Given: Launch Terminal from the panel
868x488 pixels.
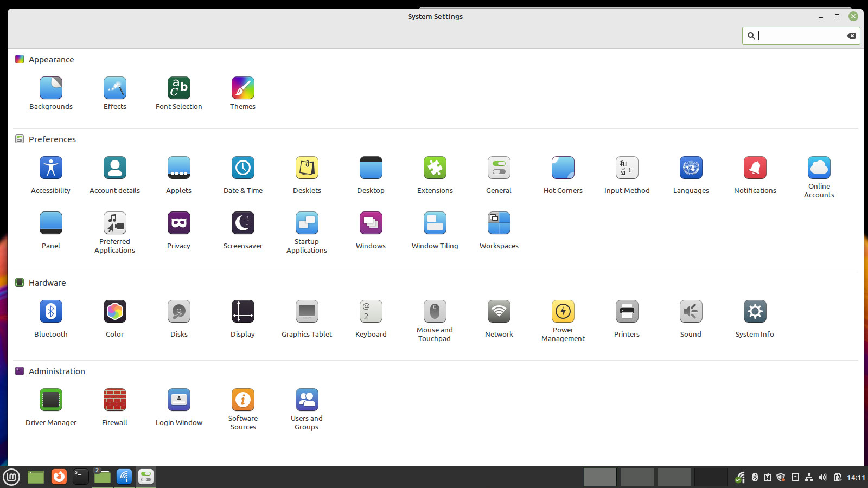Looking at the screenshot, I should (80, 477).
